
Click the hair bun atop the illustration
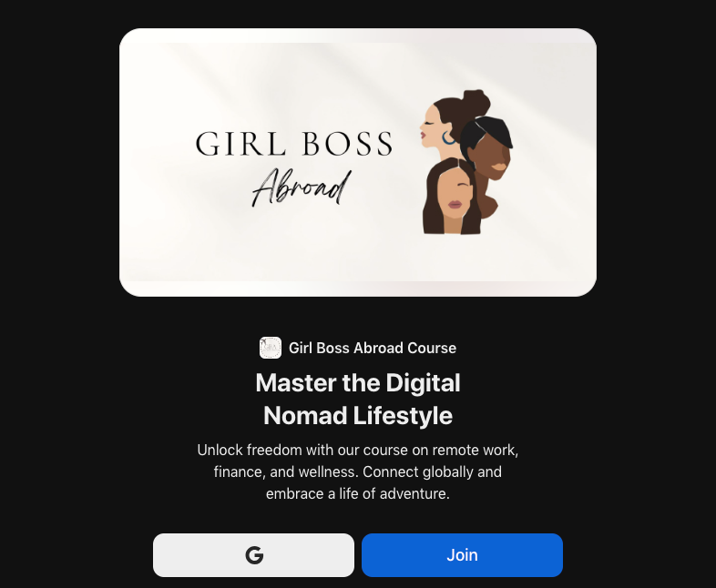pos(475,100)
